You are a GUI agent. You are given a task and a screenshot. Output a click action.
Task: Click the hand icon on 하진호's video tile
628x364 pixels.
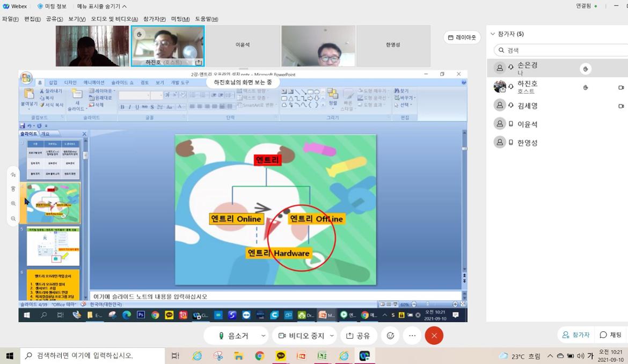click(x=139, y=34)
